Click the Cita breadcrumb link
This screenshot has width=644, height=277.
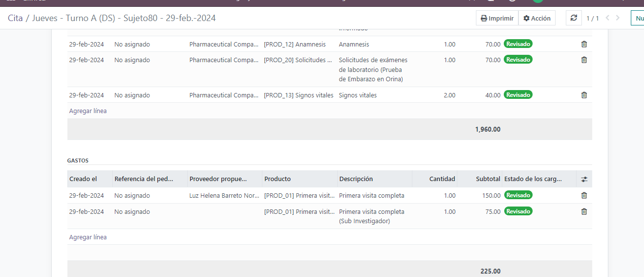15,18
